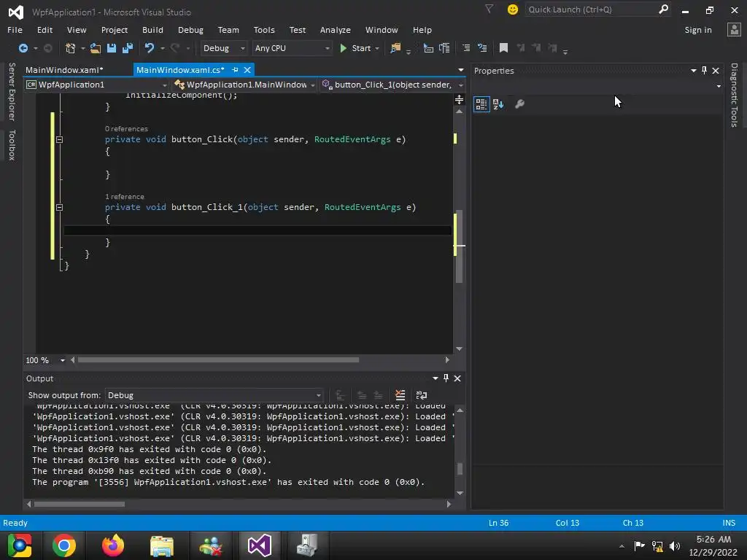Open the WpfApplication1 project scope dropdown
This screenshot has height=560, width=747.
point(97,85)
